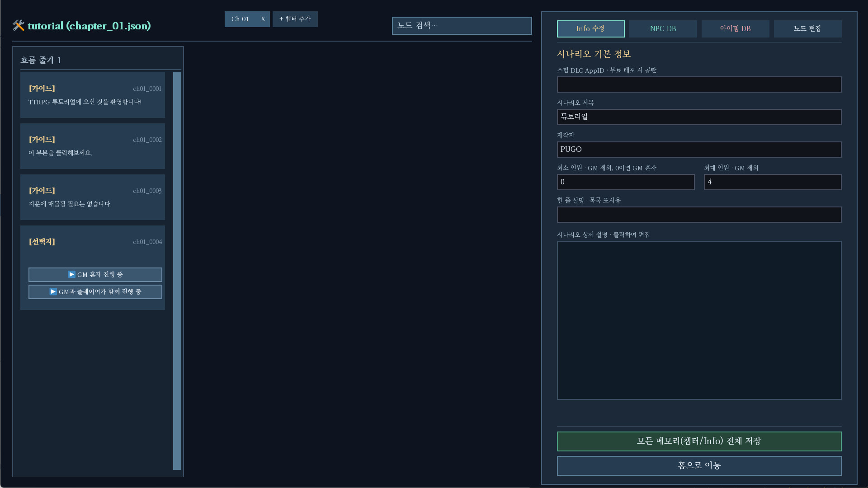Click the 시나리오 기본 정보 heading
868x488 pixels.
click(x=594, y=54)
